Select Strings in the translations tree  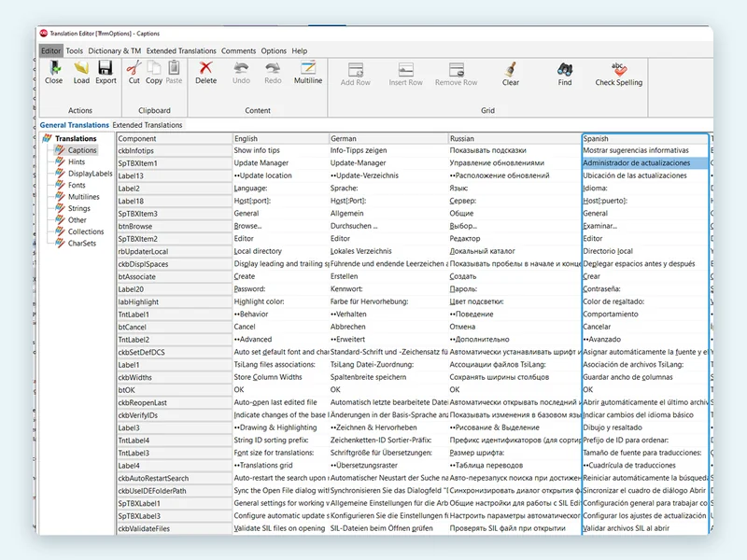78,208
